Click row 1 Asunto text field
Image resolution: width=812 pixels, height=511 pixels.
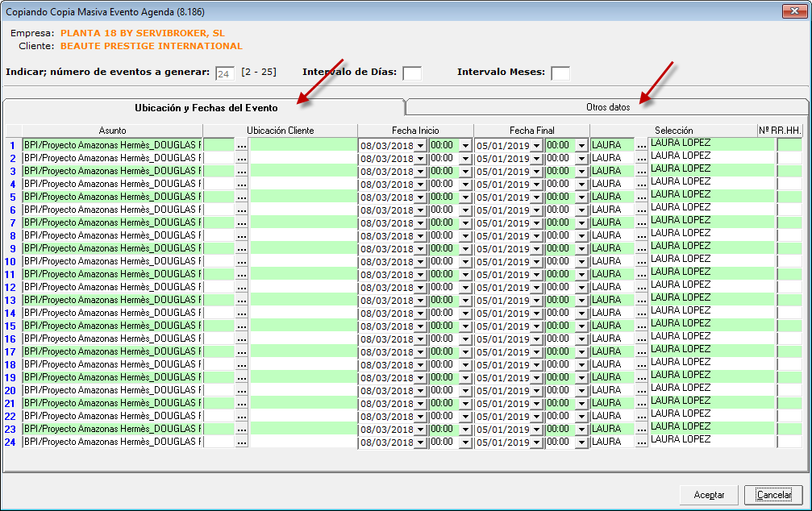[112, 145]
